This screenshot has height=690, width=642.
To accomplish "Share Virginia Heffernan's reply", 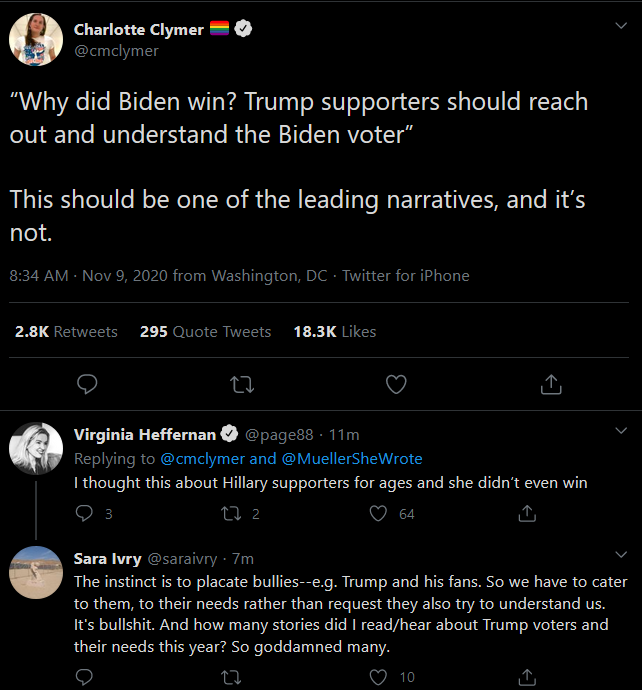I will click(x=527, y=513).
